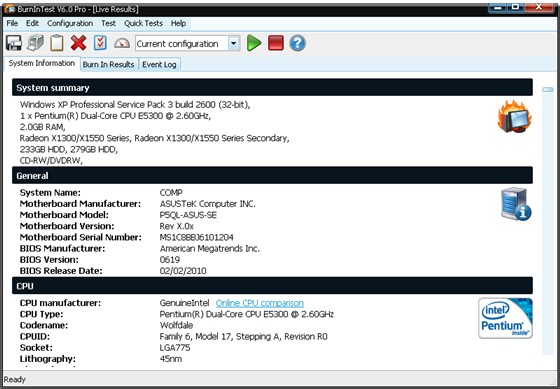This screenshot has height=389, width=560.
Task: Select the System Information tab
Action: click(42, 63)
